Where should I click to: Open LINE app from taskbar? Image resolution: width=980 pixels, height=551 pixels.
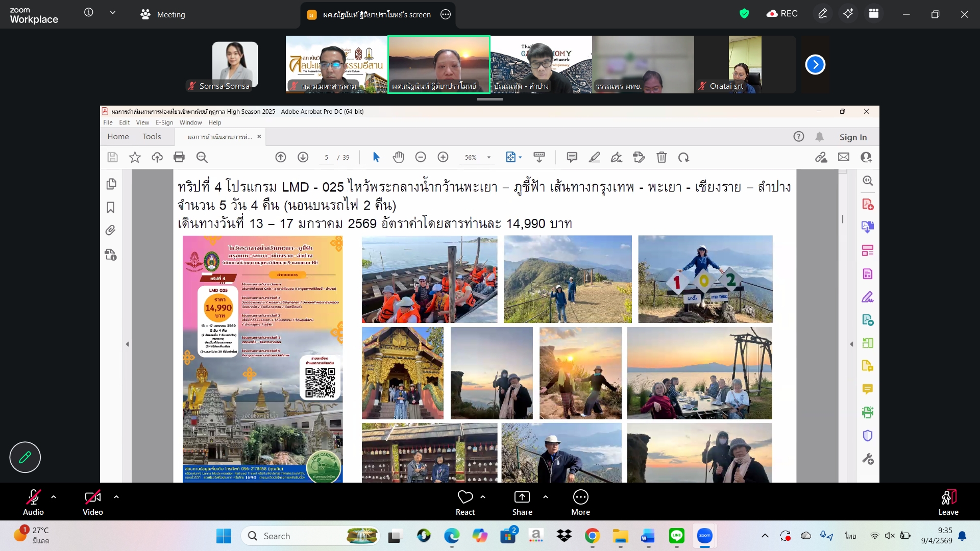coord(676,536)
